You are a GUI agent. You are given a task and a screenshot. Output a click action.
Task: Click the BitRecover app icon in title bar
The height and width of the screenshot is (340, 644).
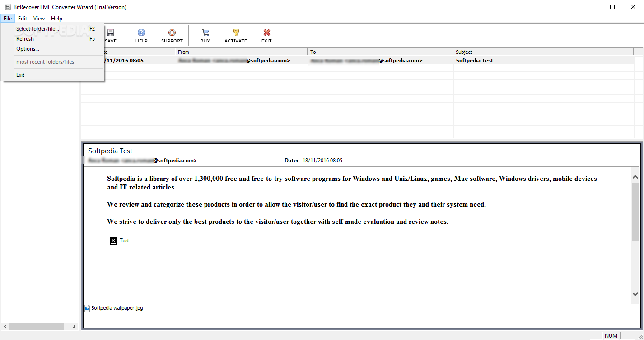[7, 7]
